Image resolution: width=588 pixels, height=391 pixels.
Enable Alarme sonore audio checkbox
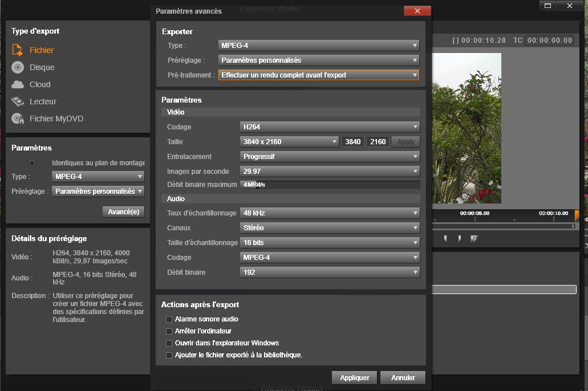169,319
